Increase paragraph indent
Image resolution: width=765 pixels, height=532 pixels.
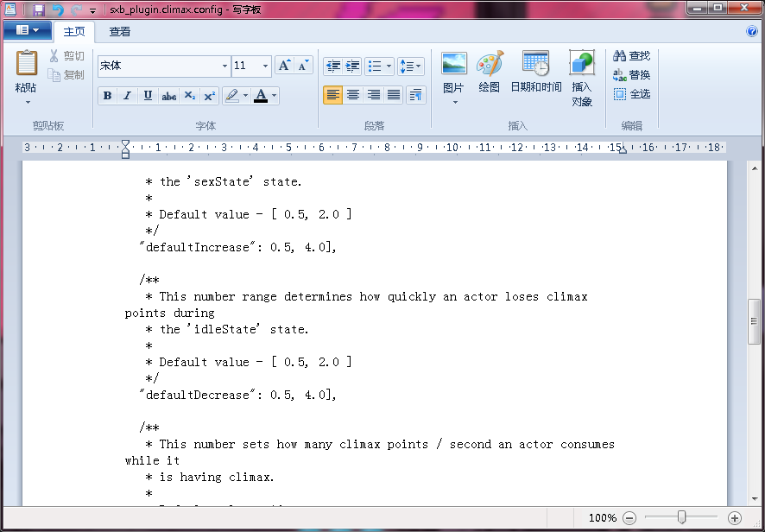click(x=352, y=66)
